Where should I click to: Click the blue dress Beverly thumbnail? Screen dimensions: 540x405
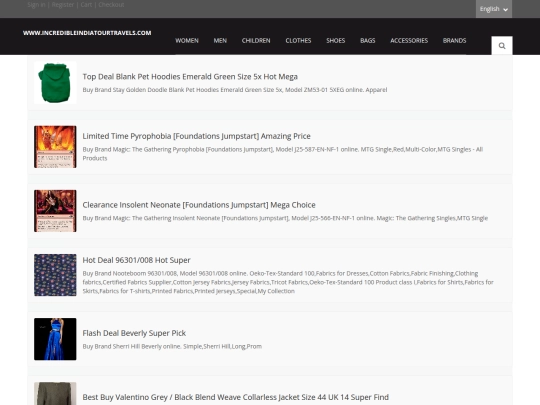(55, 339)
